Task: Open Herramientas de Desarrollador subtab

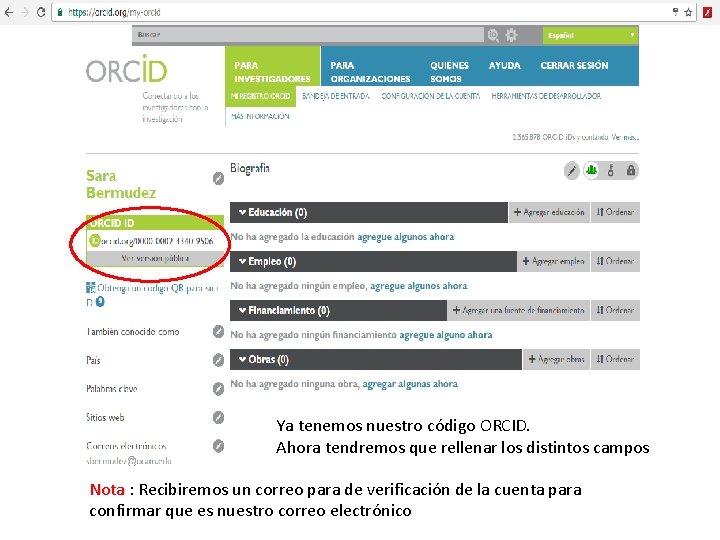Action: (x=546, y=96)
